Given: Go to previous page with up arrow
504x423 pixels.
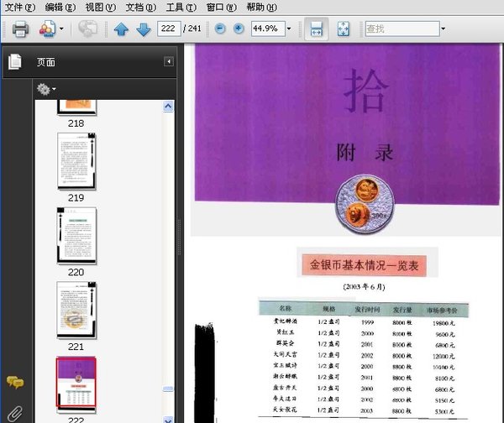Looking at the screenshot, I should 121,29.
